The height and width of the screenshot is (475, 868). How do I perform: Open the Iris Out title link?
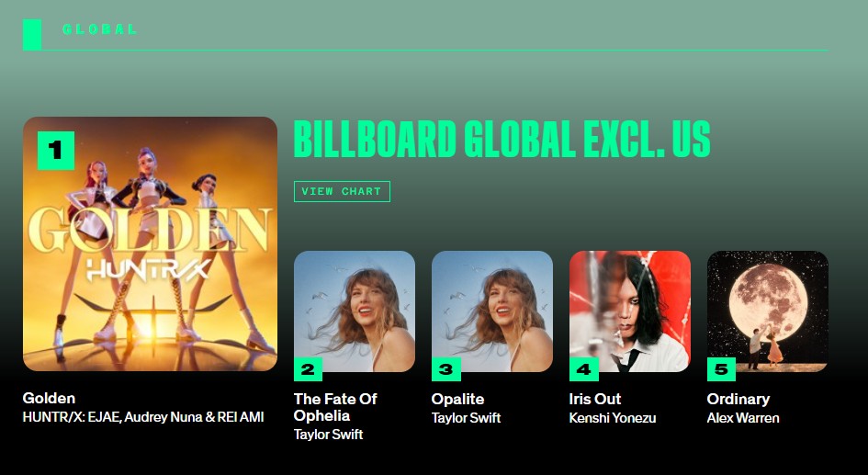(595, 399)
